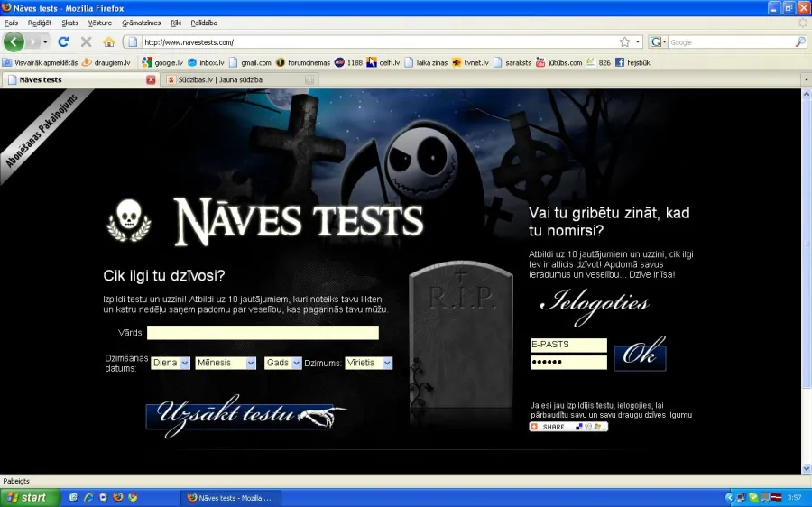Open the back/forward history dropdown arrow
The image size is (812, 507).
pyautogui.click(x=46, y=41)
